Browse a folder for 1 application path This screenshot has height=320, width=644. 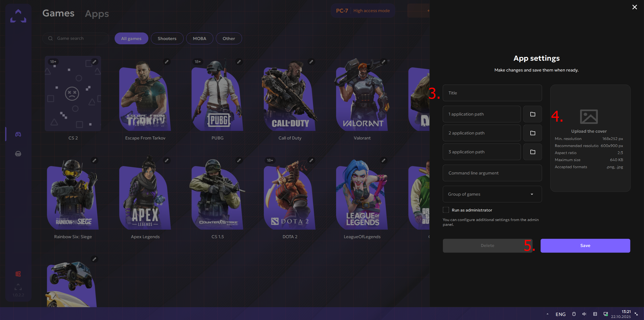[533, 114]
